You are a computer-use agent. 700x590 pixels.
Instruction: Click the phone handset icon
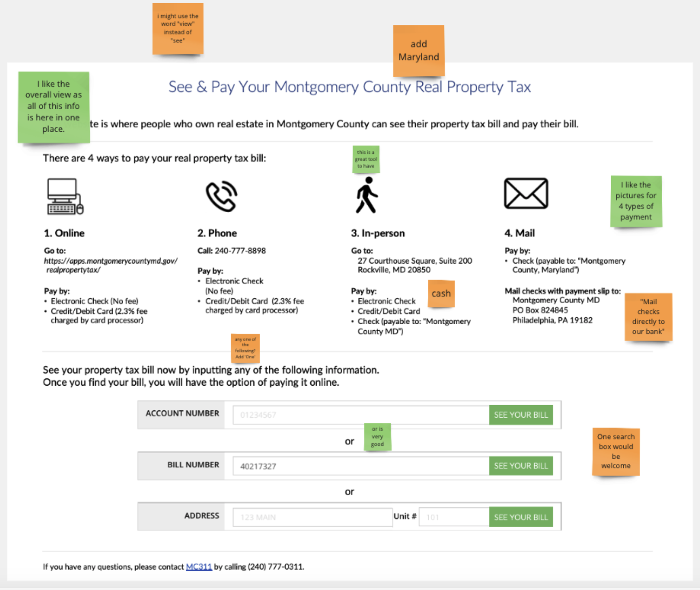click(x=222, y=196)
